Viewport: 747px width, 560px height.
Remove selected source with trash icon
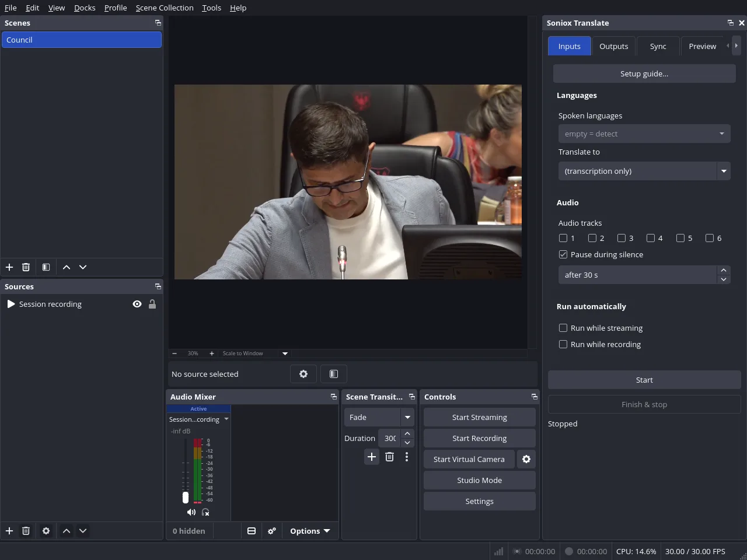pos(26,531)
